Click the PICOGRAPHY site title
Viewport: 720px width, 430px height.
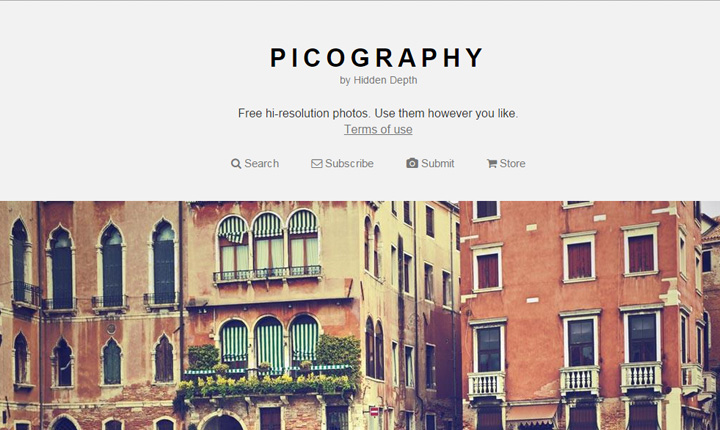[x=377, y=58]
